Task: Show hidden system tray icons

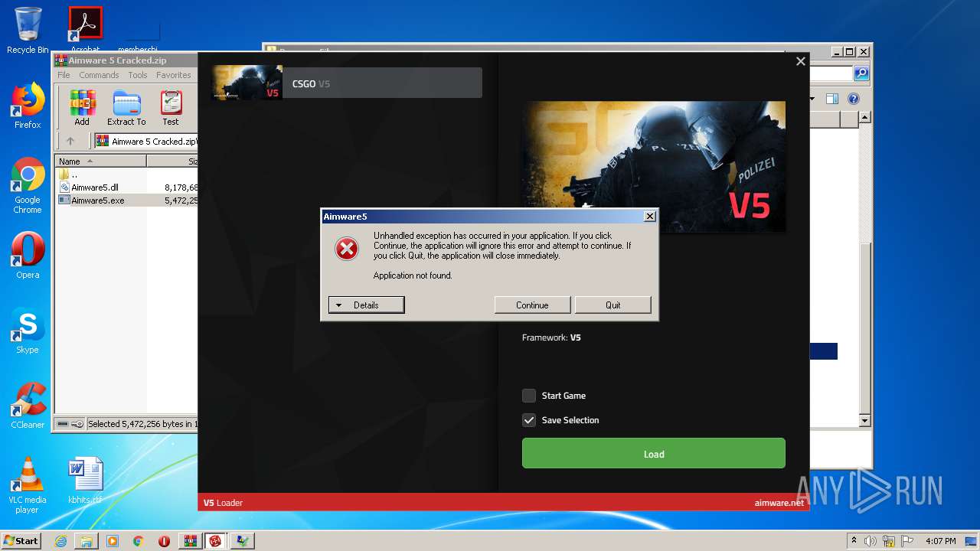Action: point(854,540)
